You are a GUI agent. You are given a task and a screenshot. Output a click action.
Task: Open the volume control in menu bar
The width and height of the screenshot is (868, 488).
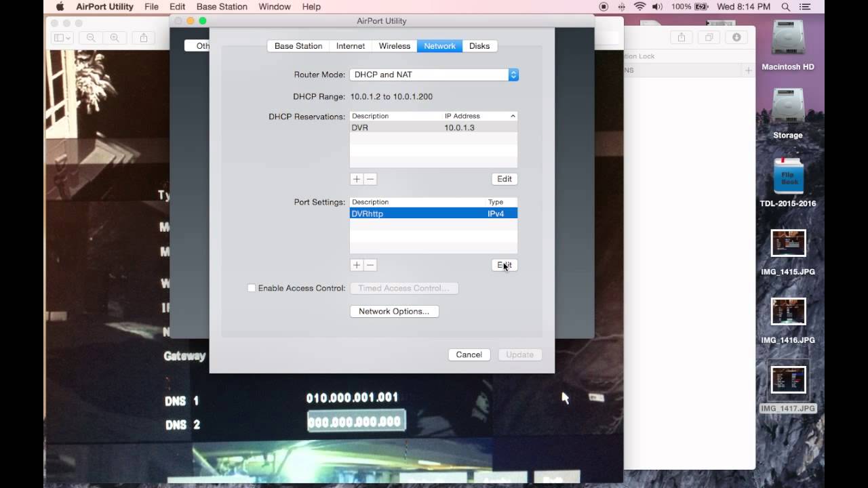click(657, 7)
